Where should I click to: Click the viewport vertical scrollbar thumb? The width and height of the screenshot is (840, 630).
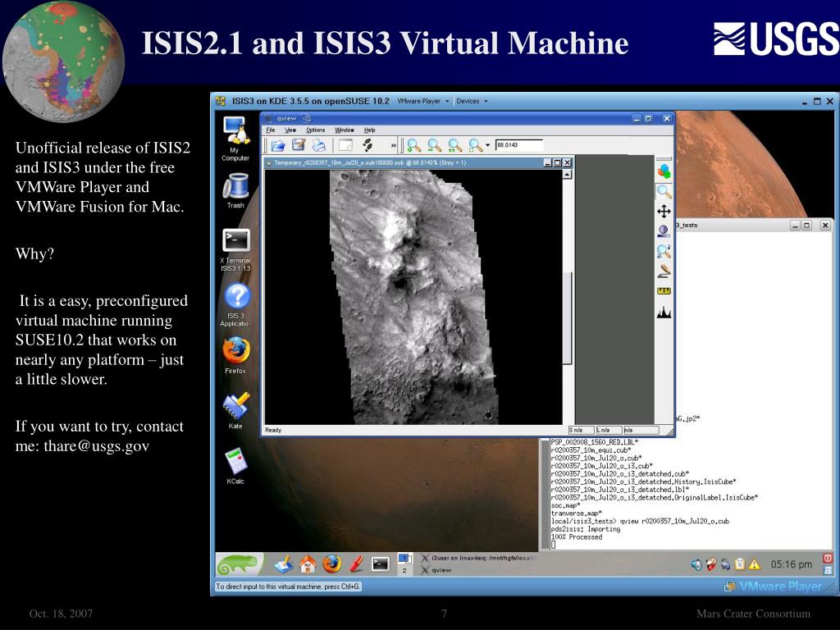click(568, 317)
